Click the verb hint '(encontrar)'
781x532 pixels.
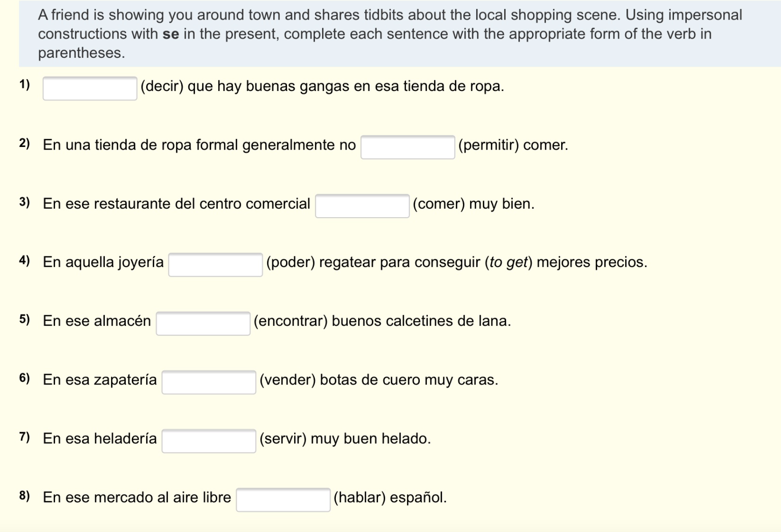pos(291,321)
